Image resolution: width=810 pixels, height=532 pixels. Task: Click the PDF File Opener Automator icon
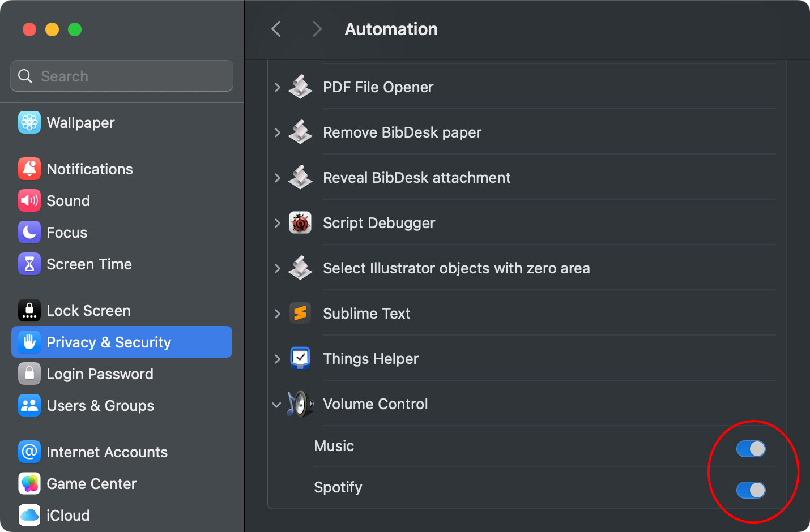click(x=300, y=87)
